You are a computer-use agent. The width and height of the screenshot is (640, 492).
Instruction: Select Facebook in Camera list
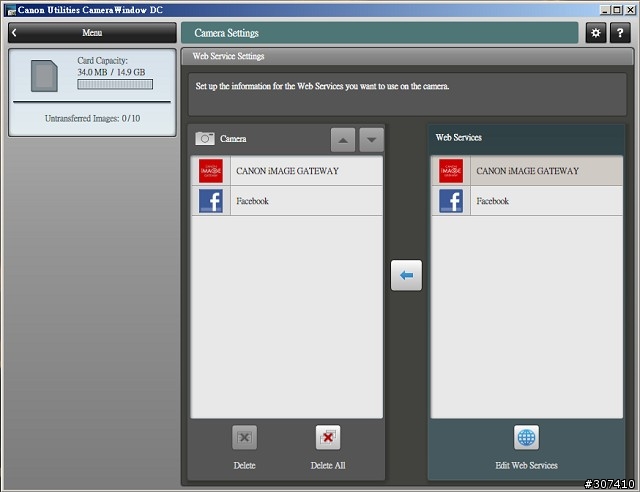(x=287, y=201)
